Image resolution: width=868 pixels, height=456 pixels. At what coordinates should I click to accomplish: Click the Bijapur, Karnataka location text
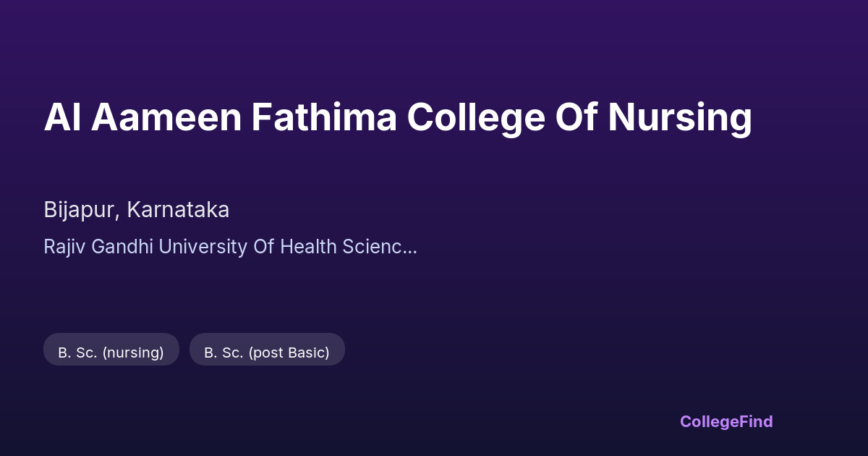tap(136, 210)
